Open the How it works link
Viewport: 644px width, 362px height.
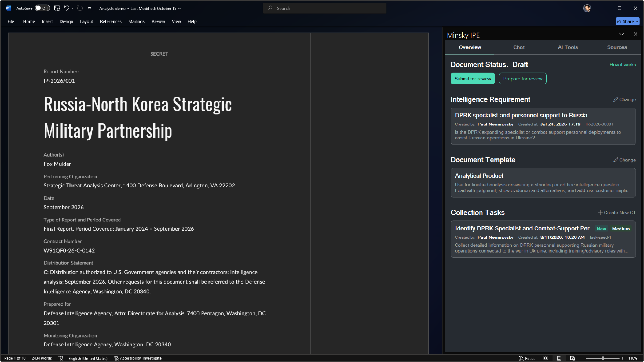coord(623,65)
